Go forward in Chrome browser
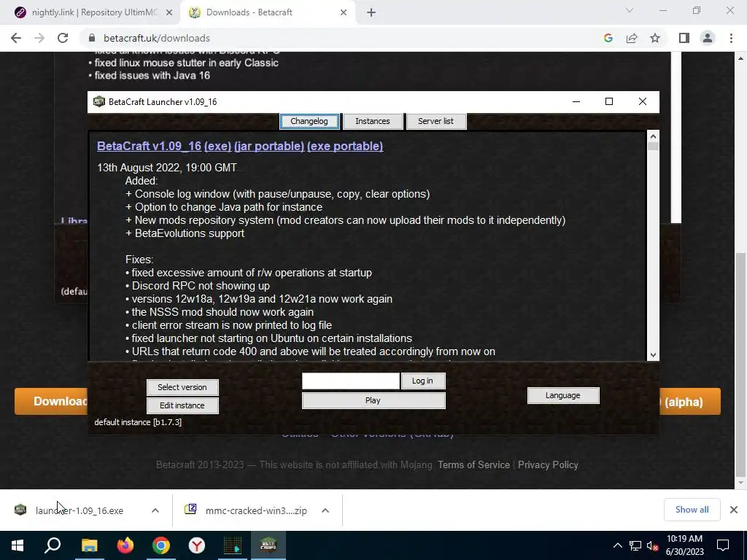The height and width of the screenshot is (560, 747). coord(39,38)
